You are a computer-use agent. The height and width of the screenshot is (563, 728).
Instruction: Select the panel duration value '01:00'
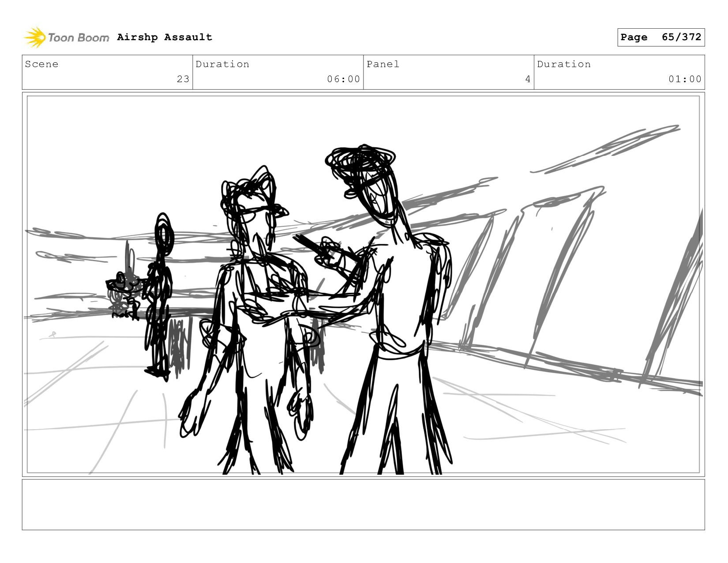click(685, 79)
